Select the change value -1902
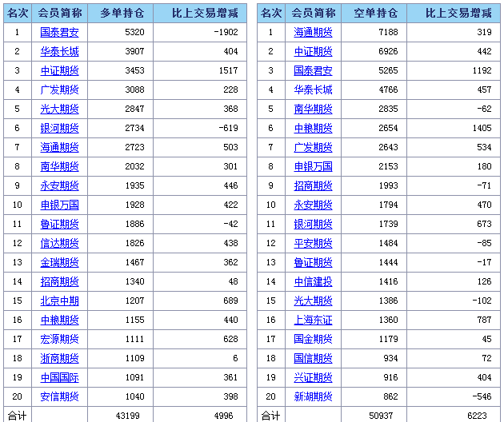Image resolution: width=504 pixels, height=422 pixels. [226, 32]
